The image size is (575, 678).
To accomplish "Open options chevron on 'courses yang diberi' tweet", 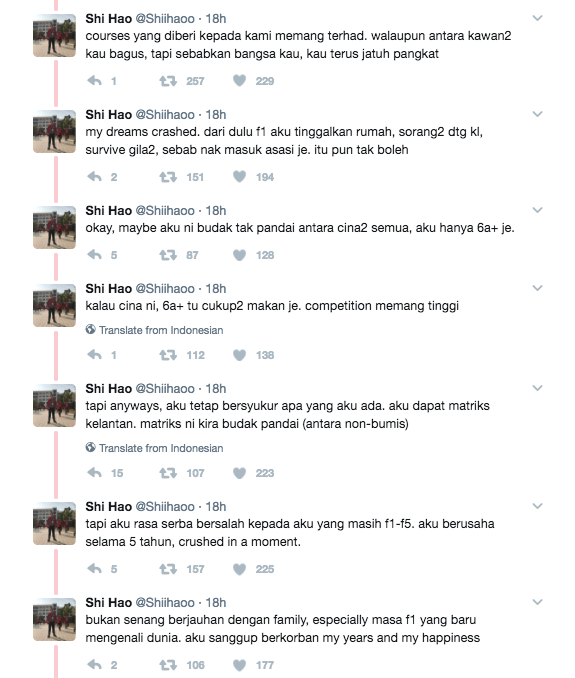I will coord(537,18).
